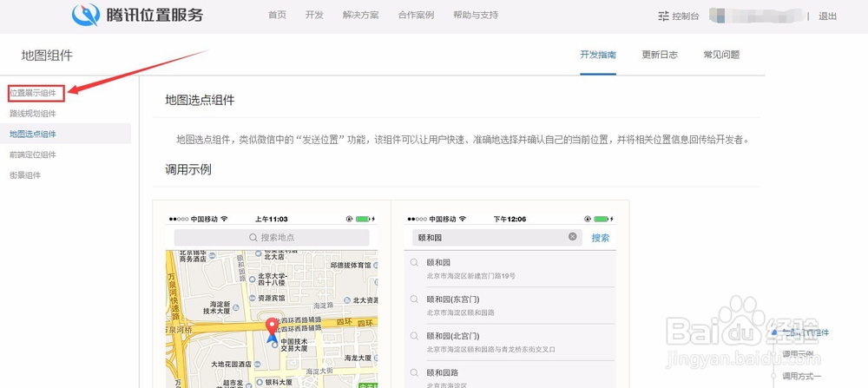Open the 控制台 console icon

pyautogui.click(x=664, y=16)
